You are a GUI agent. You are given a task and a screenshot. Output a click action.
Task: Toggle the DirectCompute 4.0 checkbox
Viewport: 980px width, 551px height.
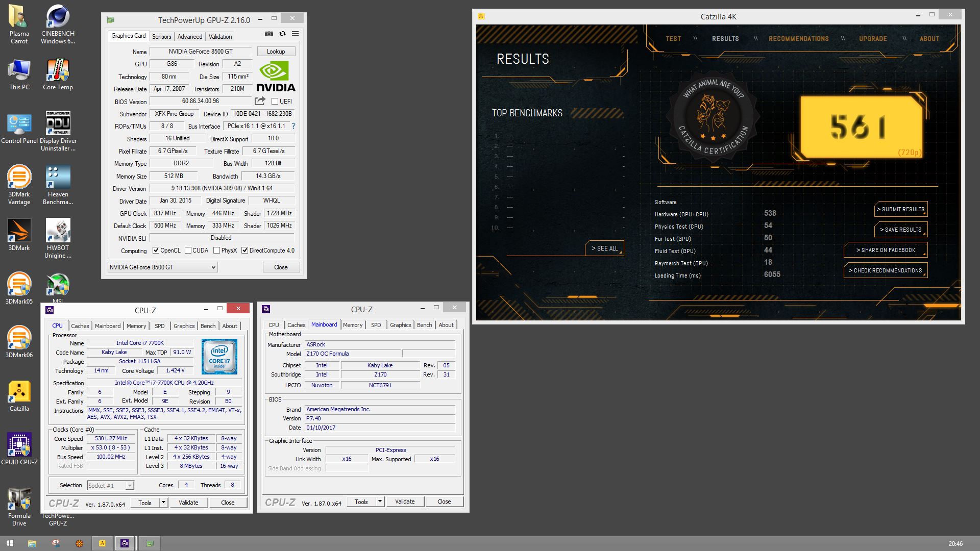245,251
